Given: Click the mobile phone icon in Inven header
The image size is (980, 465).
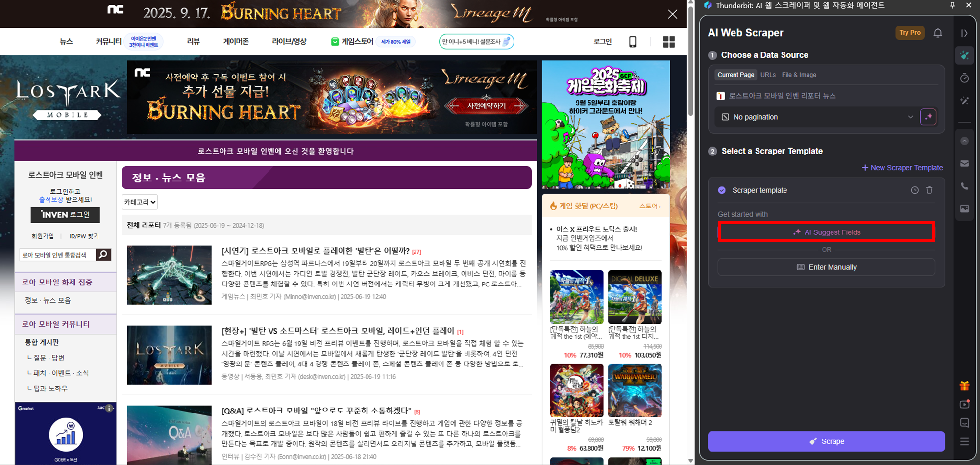Looking at the screenshot, I should (633, 42).
